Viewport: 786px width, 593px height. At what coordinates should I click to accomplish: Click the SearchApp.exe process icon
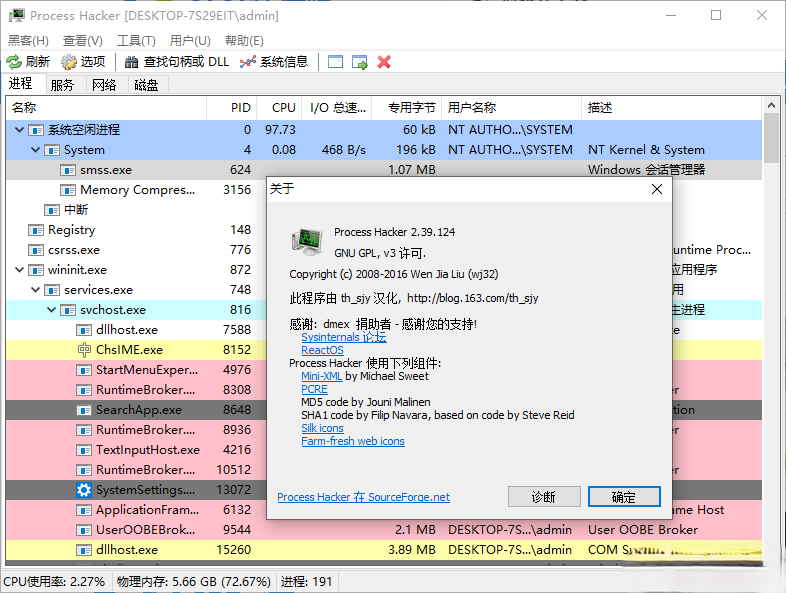84,410
